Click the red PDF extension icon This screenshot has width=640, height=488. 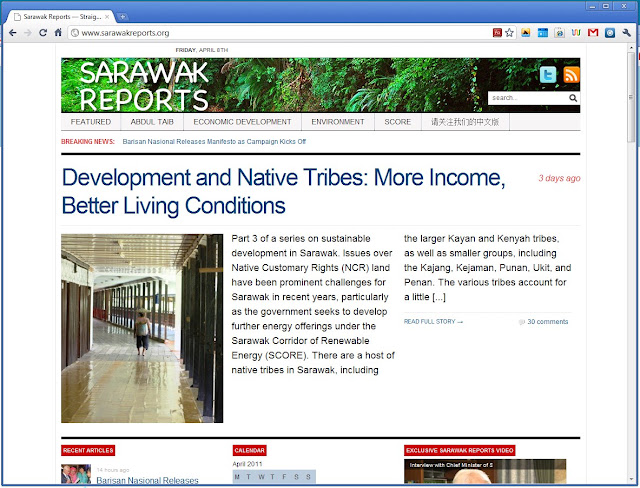click(497, 33)
